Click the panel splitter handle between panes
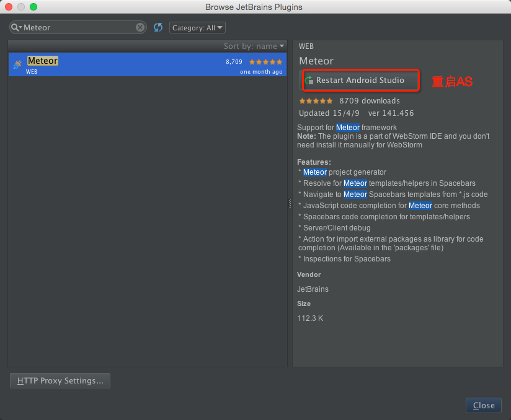The width and height of the screenshot is (511, 420). pos(290,204)
